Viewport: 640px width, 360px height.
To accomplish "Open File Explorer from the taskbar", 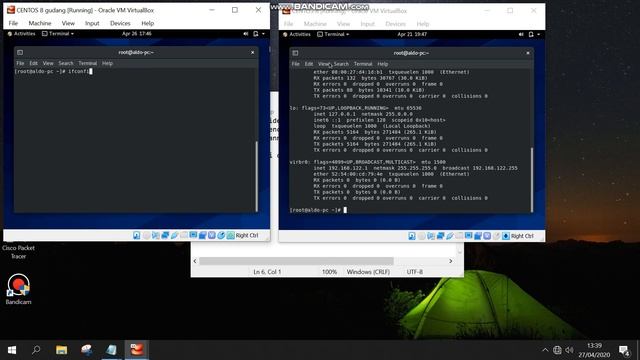I will tap(62, 350).
